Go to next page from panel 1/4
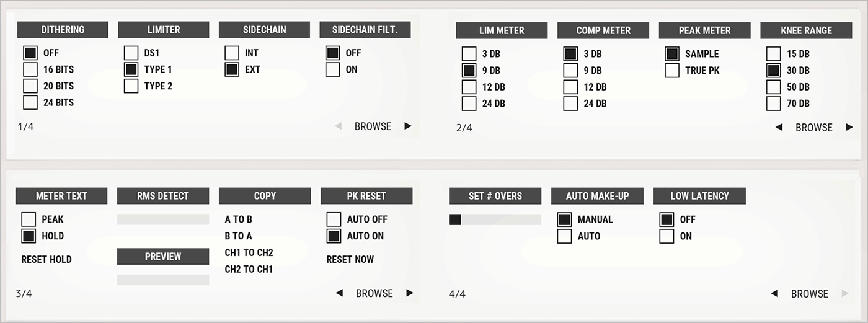 pyautogui.click(x=407, y=126)
